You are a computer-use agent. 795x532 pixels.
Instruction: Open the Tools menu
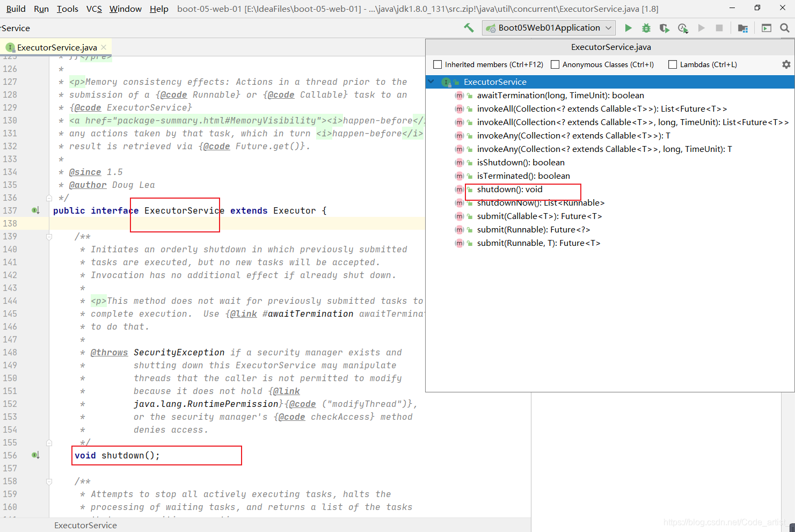coord(68,9)
